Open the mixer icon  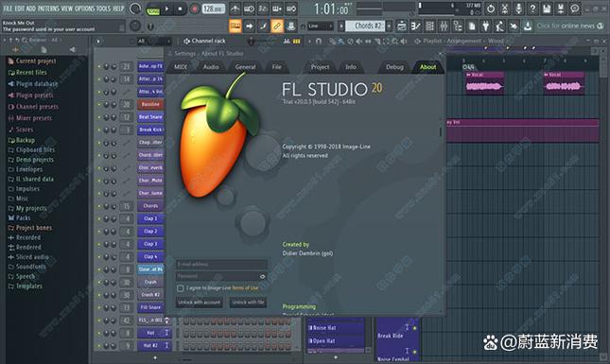444,26
